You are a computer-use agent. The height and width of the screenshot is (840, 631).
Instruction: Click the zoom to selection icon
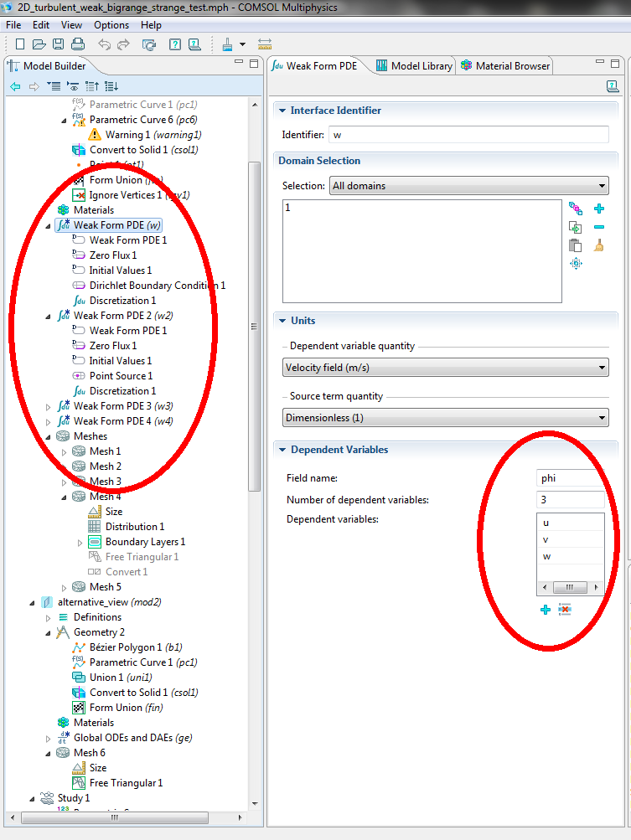[575, 264]
